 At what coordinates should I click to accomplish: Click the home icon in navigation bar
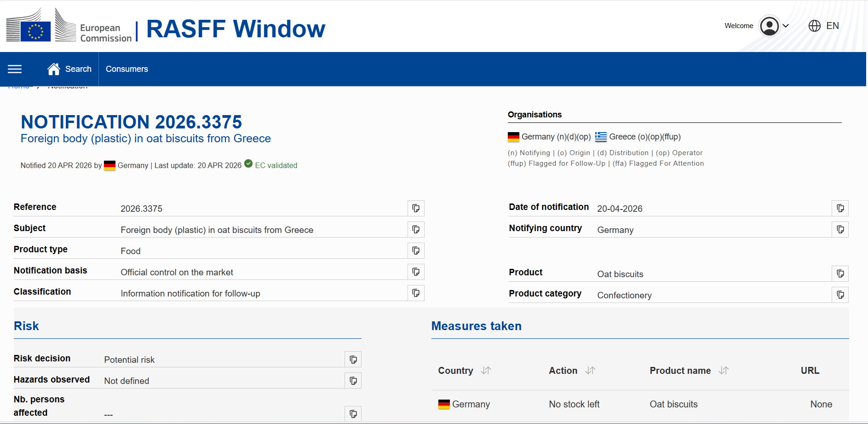tap(54, 69)
